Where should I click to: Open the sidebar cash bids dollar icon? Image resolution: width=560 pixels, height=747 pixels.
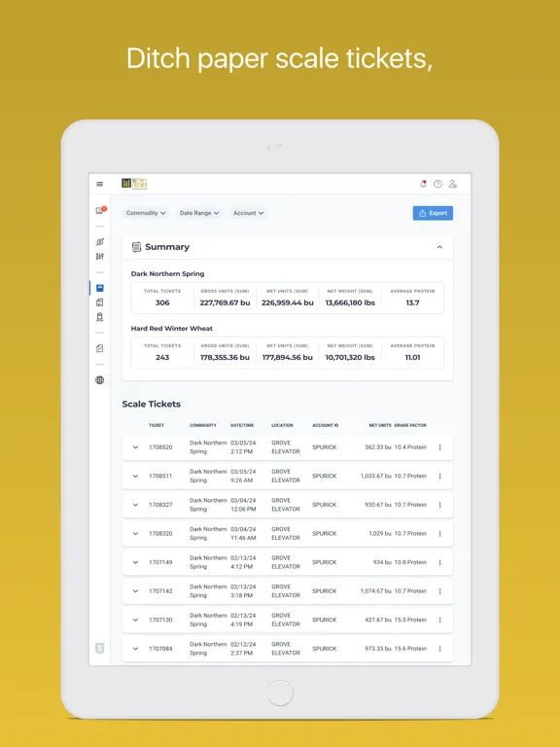click(x=99, y=241)
